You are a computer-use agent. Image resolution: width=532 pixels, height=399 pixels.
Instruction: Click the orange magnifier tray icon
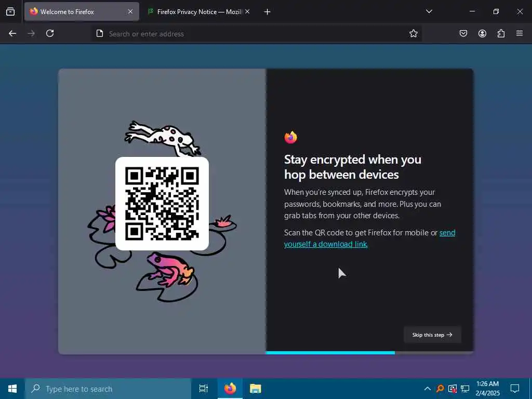tap(440, 389)
